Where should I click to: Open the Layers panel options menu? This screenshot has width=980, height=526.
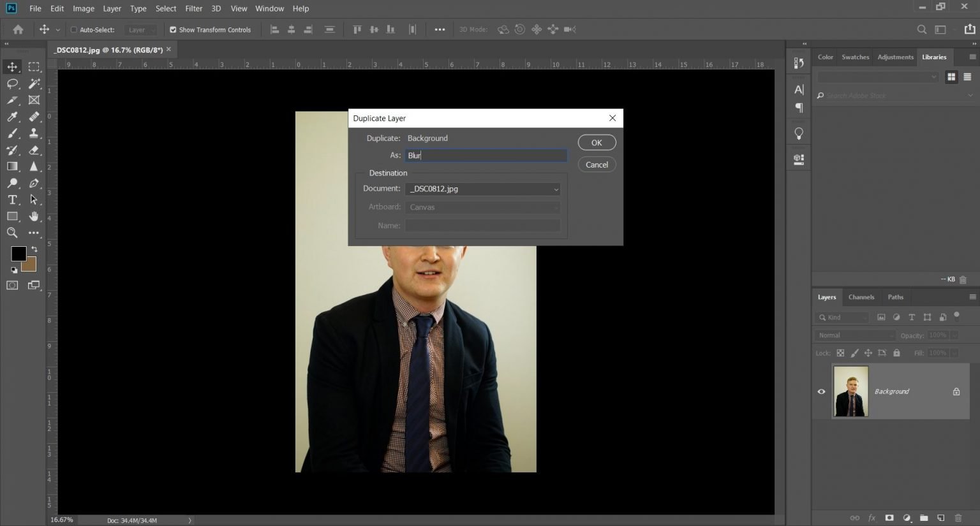(x=972, y=297)
